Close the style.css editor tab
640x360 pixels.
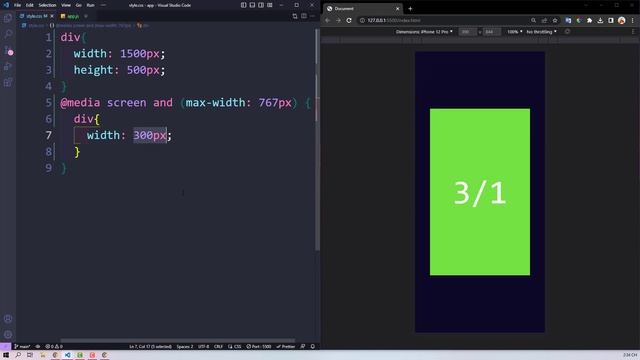pyautogui.click(x=52, y=16)
